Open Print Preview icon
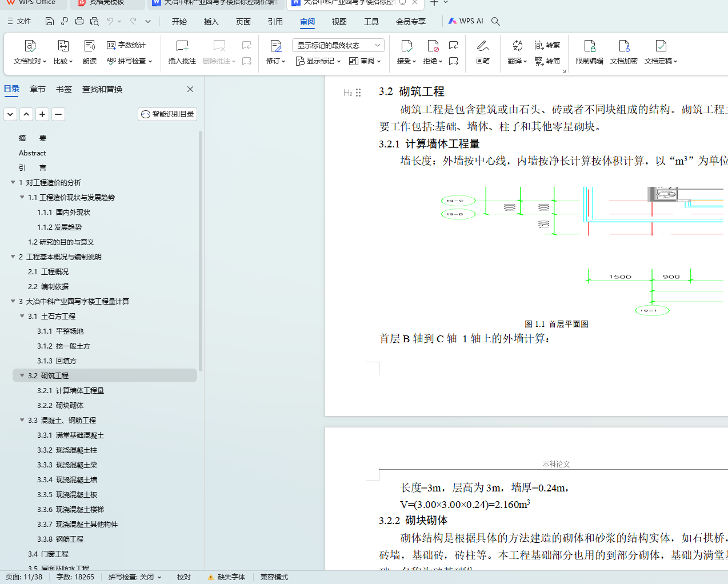728x584 pixels. click(x=94, y=21)
